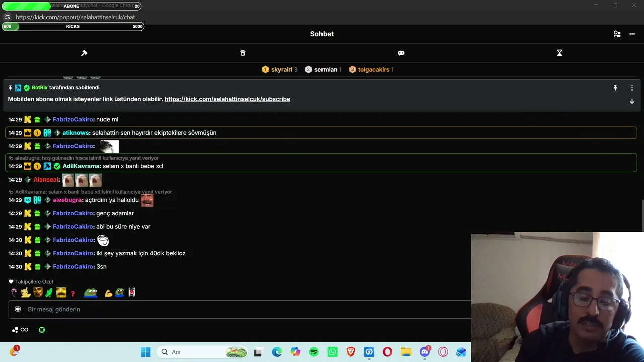Click the site info icon by URL
The height and width of the screenshot is (362, 644).
(7, 17)
